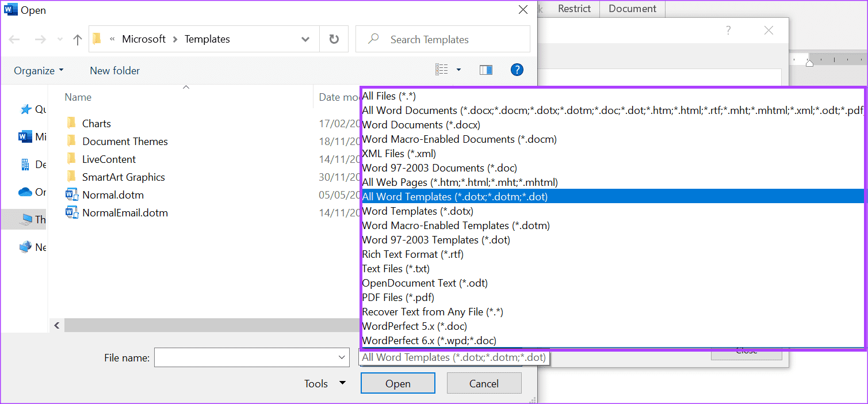The width and height of the screenshot is (868, 404).
Task: Click the Open button
Action: (x=398, y=383)
